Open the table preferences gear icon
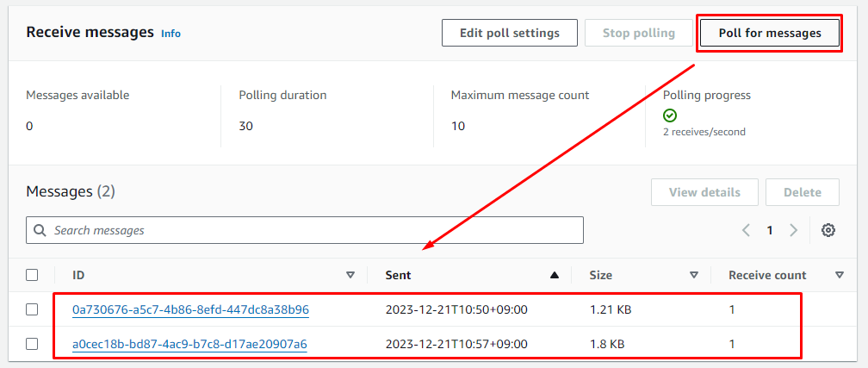 pos(828,230)
